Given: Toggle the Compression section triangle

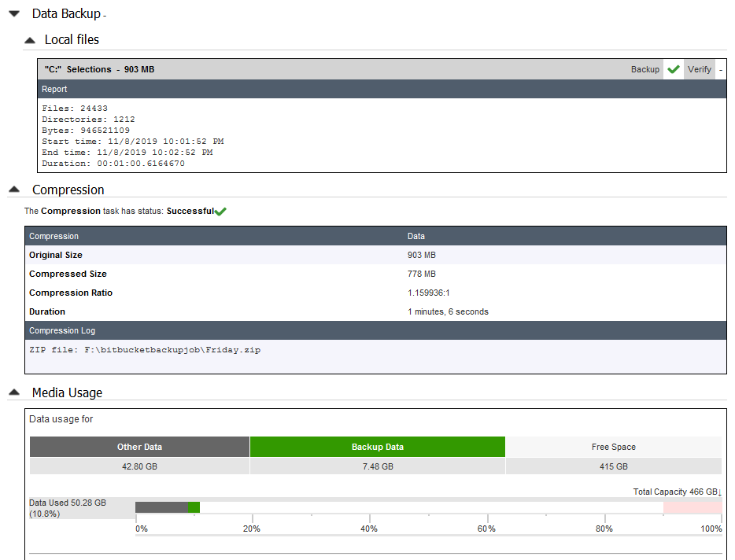Looking at the screenshot, I should coord(13,190).
